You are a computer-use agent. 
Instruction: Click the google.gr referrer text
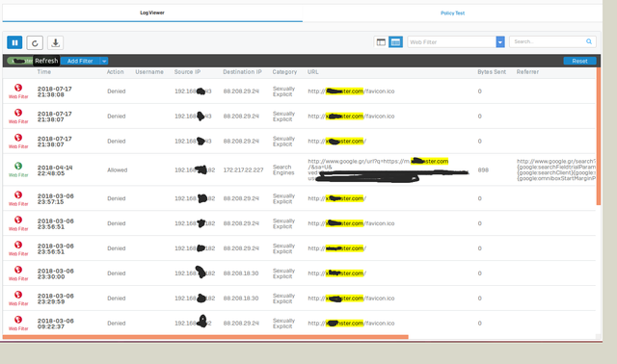click(556, 169)
